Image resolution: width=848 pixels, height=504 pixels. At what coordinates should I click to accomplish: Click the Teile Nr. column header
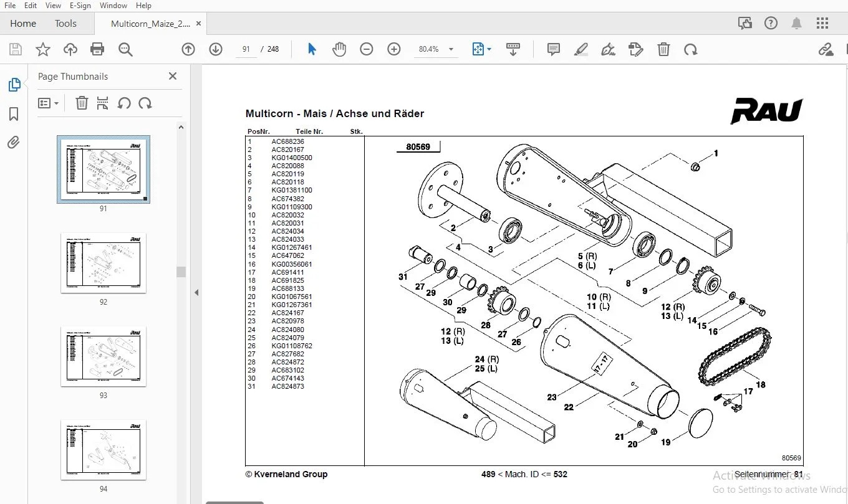(x=309, y=131)
